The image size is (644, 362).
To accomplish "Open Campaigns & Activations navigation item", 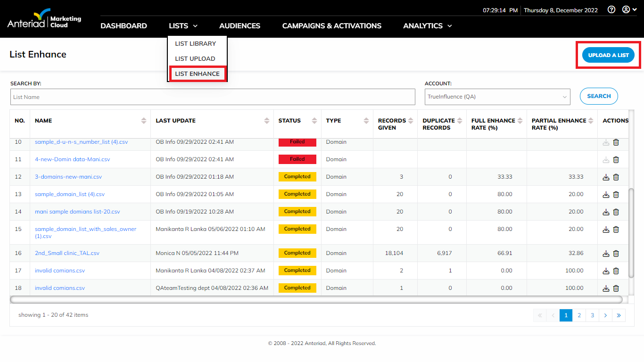I will [332, 26].
